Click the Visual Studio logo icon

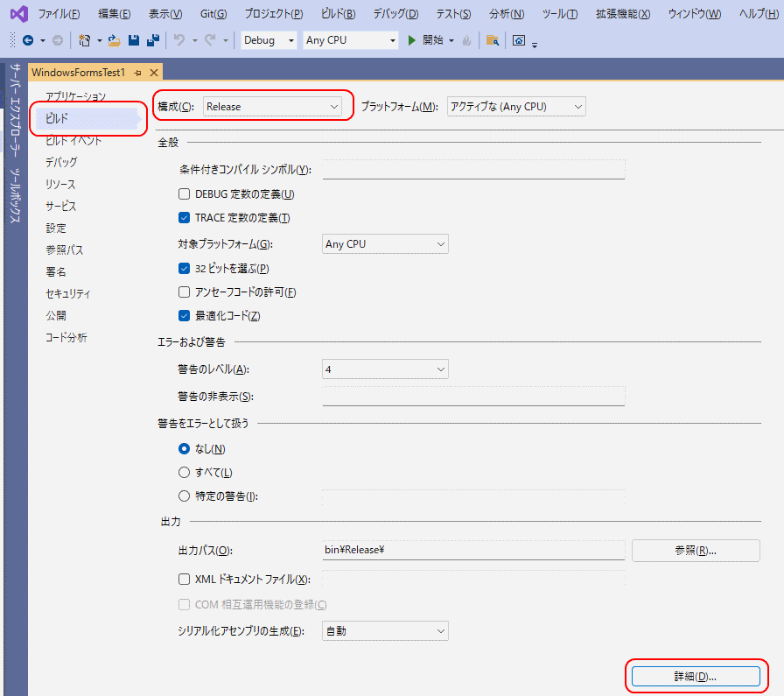coord(19,13)
